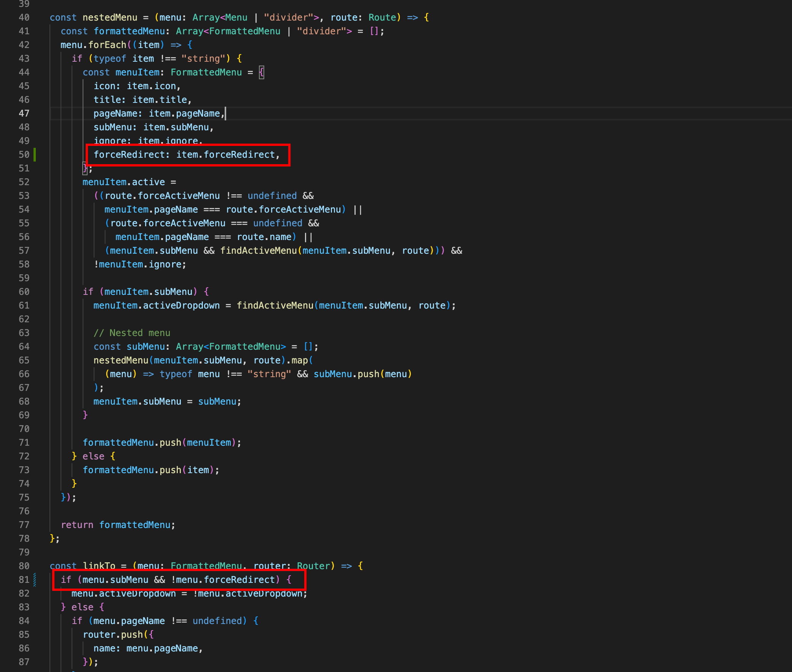Click the 'else' keyword on line 72

(93, 456)
